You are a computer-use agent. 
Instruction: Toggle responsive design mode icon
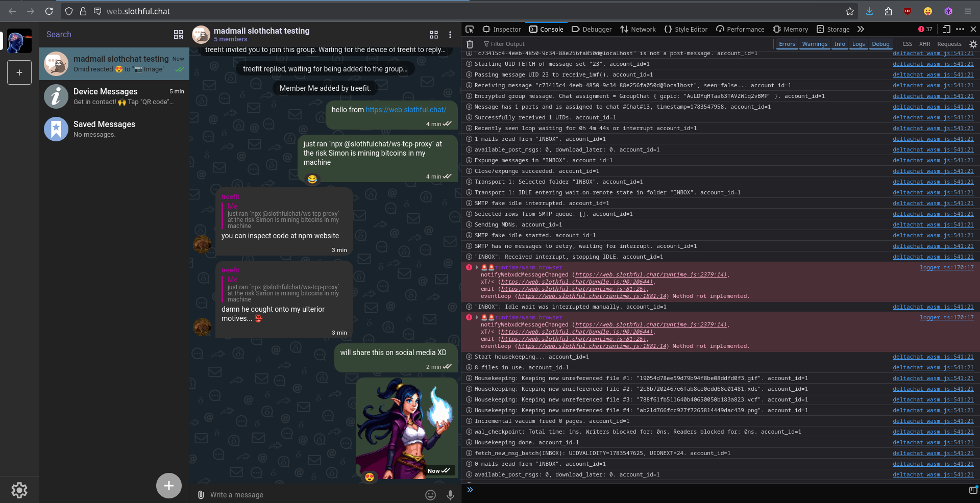946,29
